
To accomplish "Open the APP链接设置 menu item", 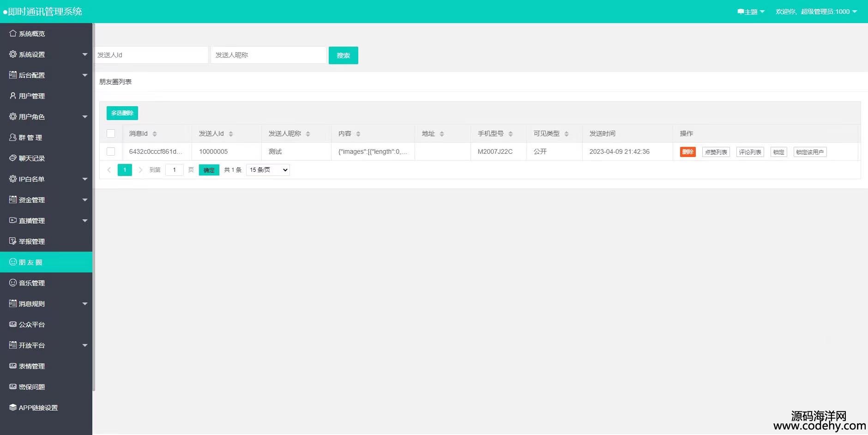I will [46, 407].
